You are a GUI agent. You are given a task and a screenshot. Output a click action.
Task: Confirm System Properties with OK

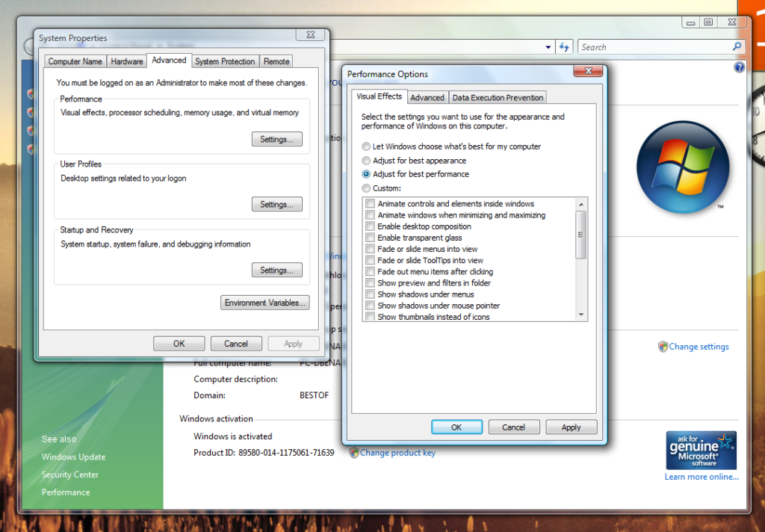click(x=179, y=344)
